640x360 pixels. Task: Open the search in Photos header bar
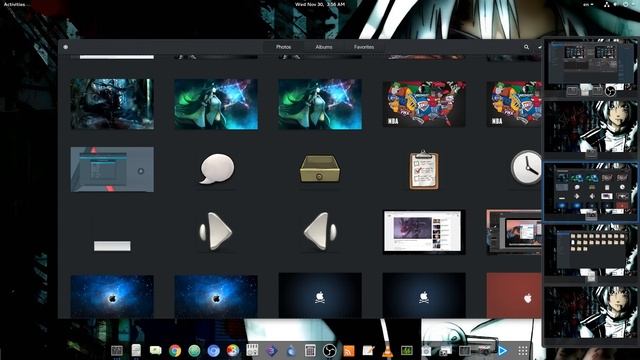[x=527, y=47]
